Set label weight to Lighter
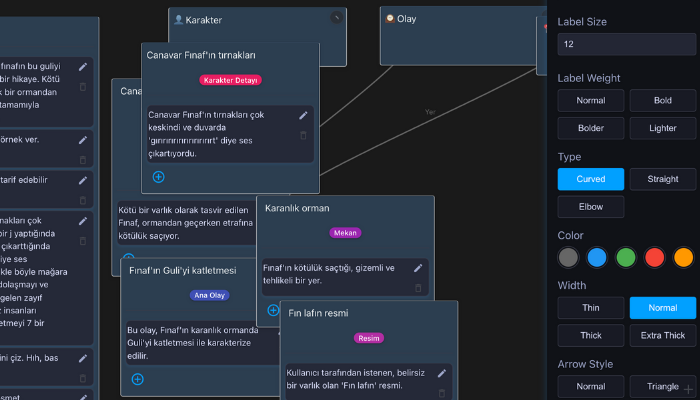The height and width of the screenshot is (400, 700). [x=663, y=128]
